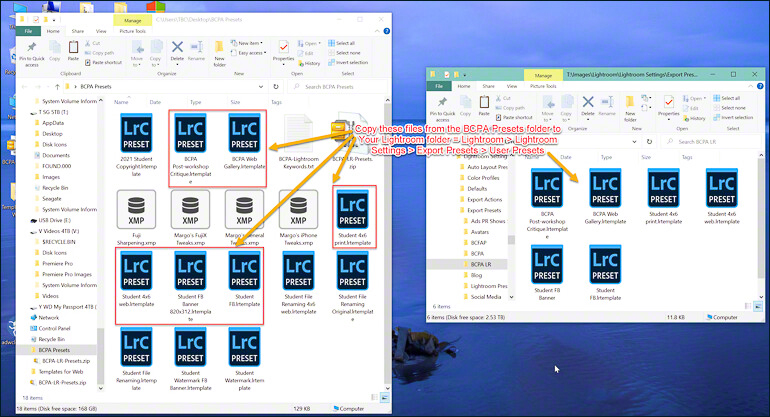Click Search BCPA LR field
The image size is (770, 417).
[711, 141]
